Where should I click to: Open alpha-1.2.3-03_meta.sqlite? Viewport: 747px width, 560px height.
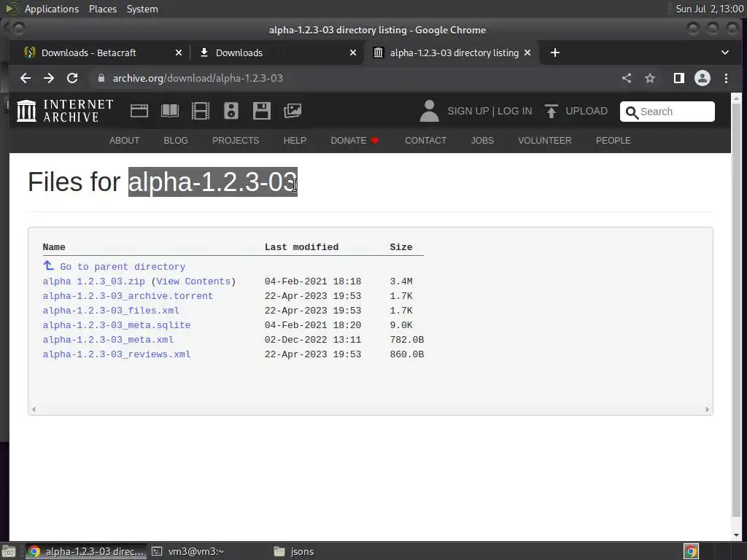point(116,325)
